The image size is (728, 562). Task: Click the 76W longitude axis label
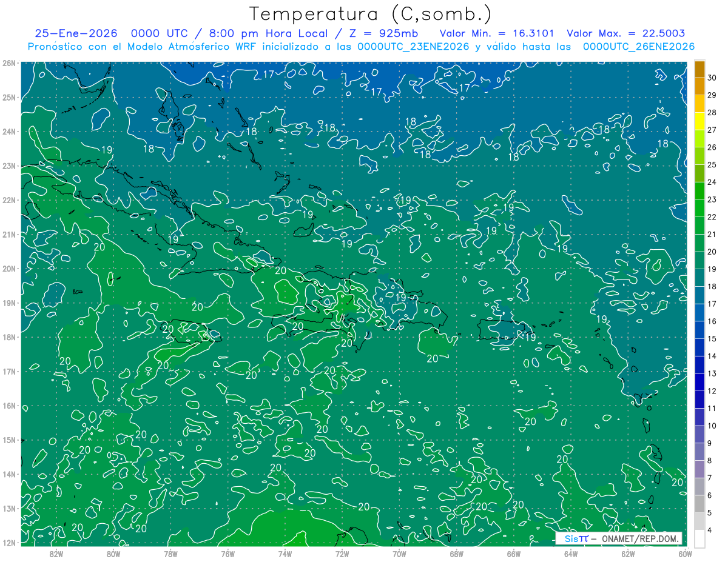(227, 553)
